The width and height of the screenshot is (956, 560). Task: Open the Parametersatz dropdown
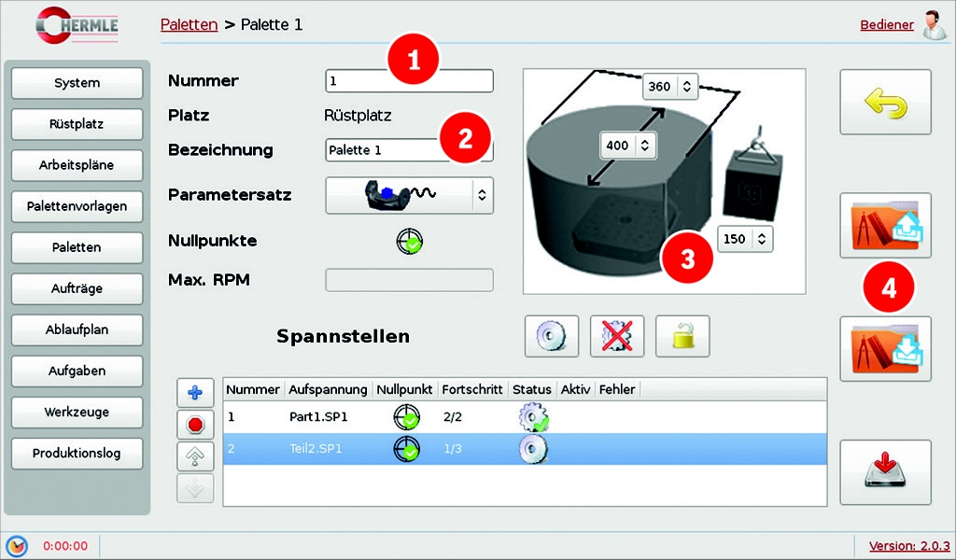[x=409, y=195]
